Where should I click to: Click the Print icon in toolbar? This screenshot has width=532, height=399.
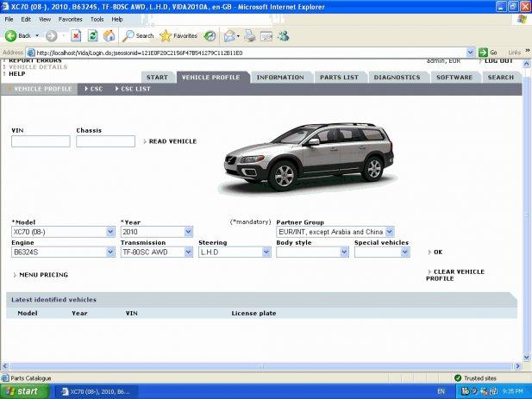click(249, 35)
